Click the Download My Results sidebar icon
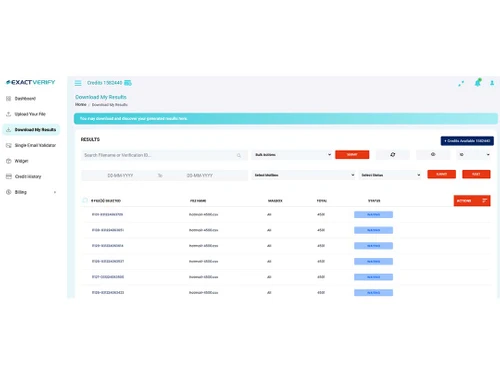The width and height of the screenshot is (500, 375). click(x=9, y=130)
